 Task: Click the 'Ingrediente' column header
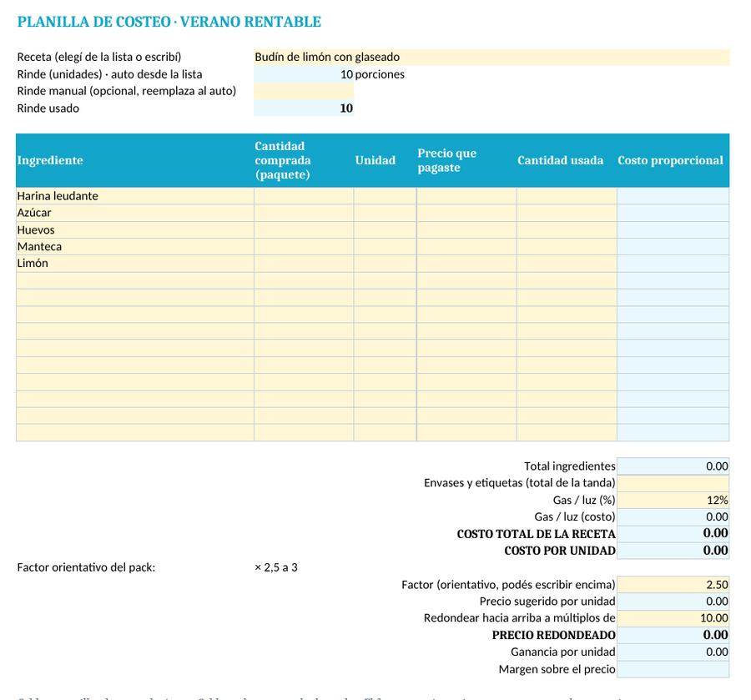pyautogui.click(x=135, y=160)
